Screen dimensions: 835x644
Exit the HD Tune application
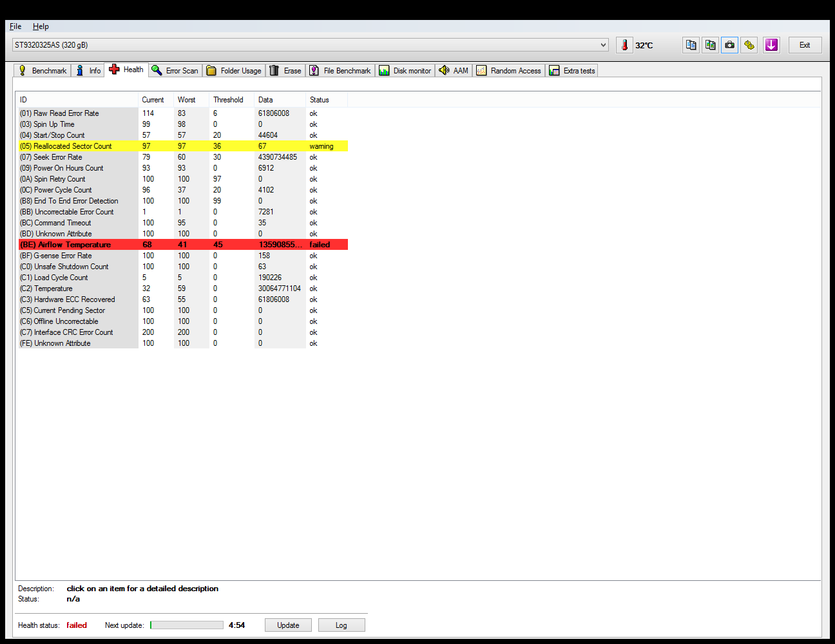coord(805,45)
